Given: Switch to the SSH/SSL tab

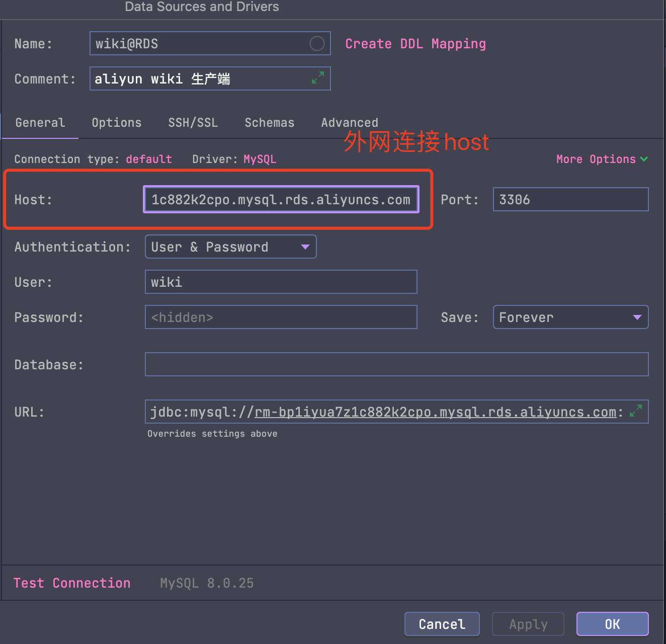Looking at the screenshot, I should click(x=193, y=123).
